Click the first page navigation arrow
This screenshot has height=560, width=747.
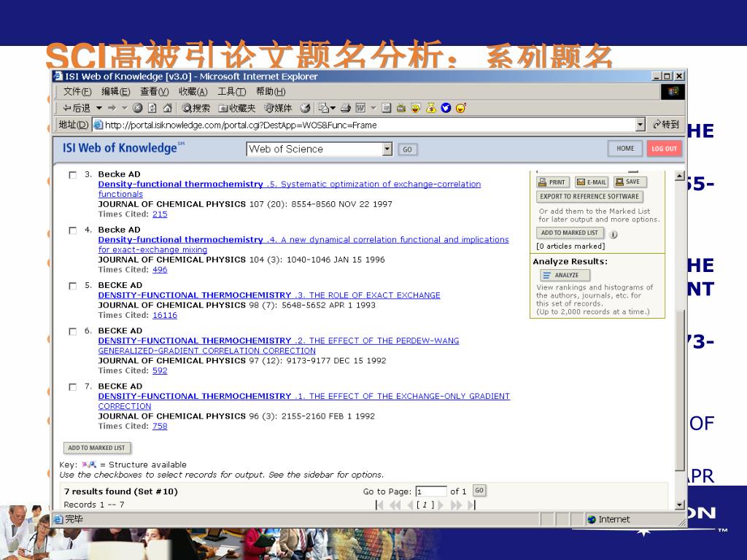[379, 505]
